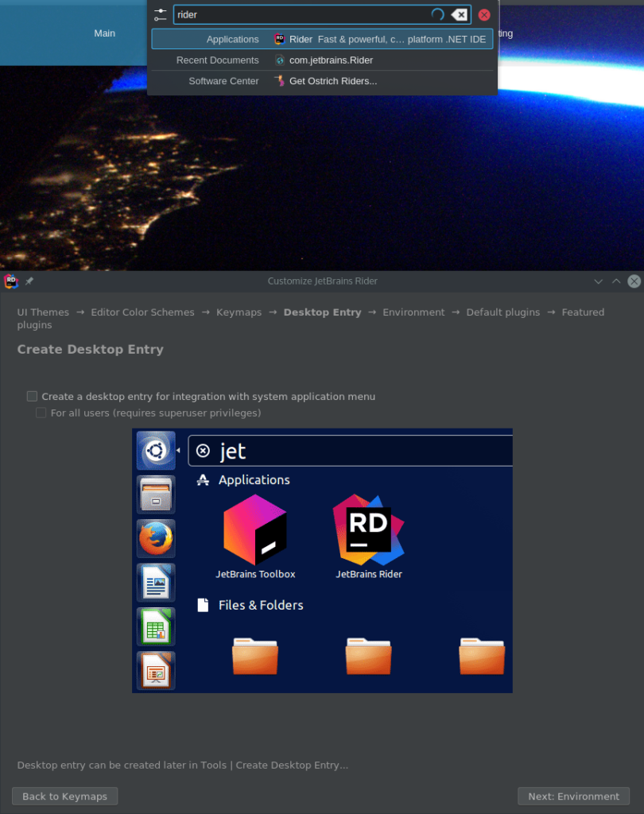
Task: Click the first orange folder in preview
Action: tap(255, 656)
